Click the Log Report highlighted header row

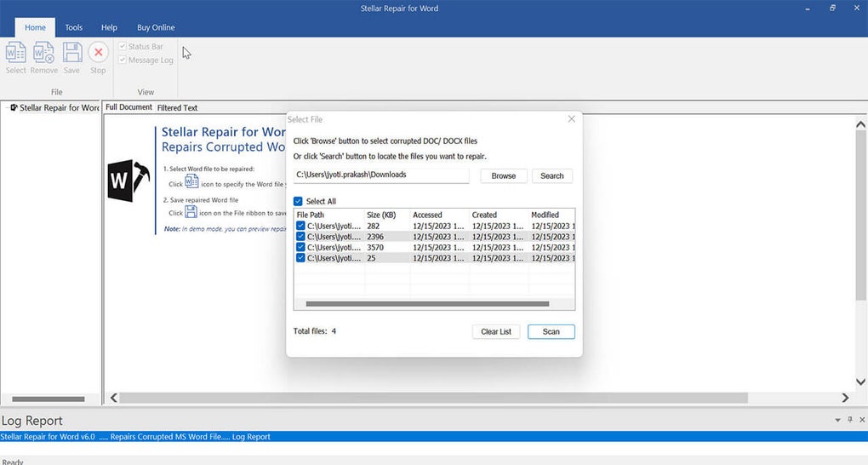coord(434,437)
